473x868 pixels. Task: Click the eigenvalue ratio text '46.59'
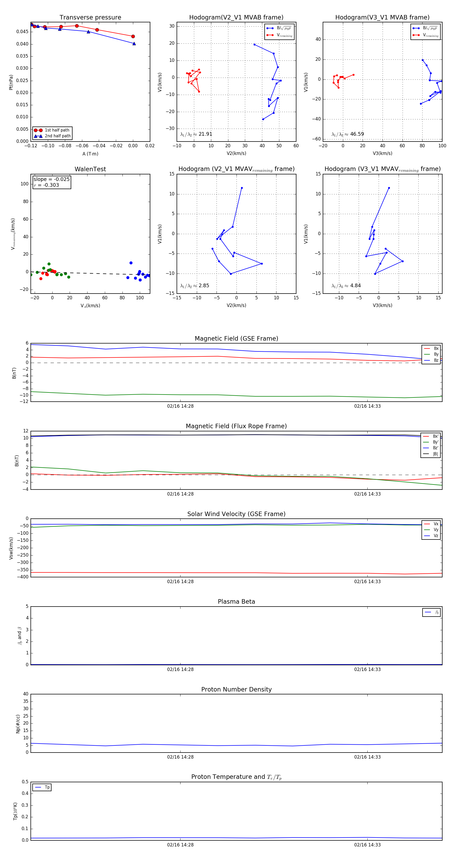tap(357, 134)
